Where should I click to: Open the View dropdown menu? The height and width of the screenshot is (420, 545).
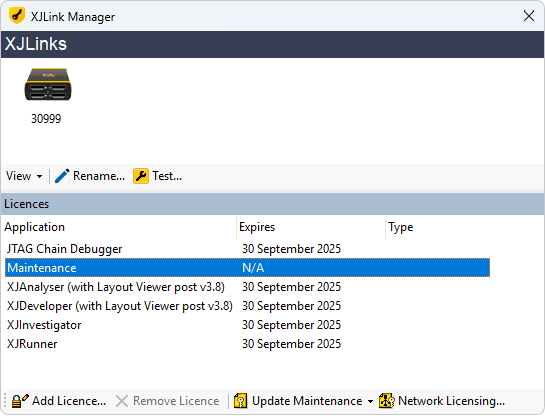(24, 176)
